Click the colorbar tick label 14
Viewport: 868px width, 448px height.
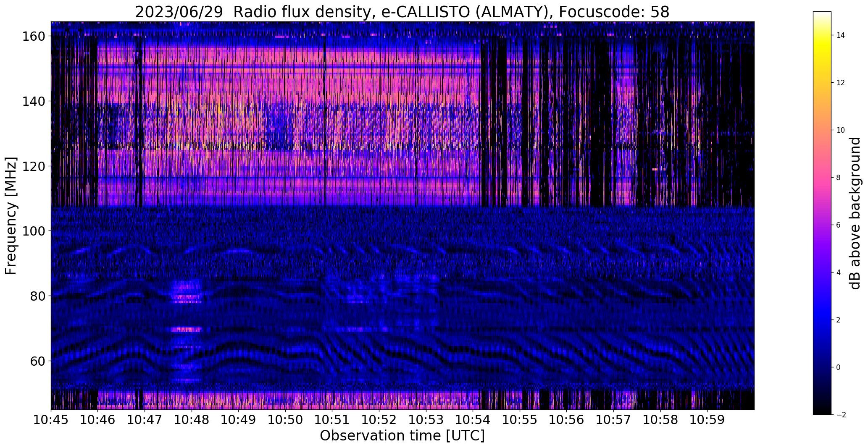click(840, 35)
